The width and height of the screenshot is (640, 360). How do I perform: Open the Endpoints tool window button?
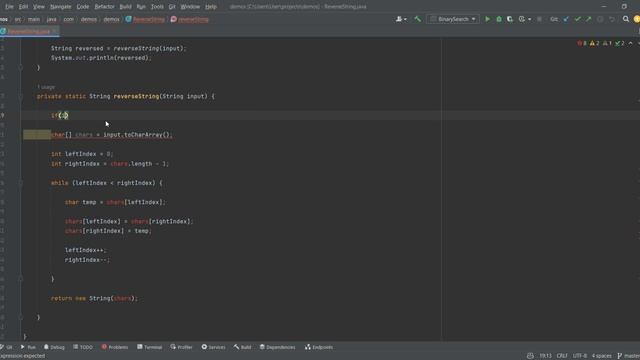[x=319, y=347]
